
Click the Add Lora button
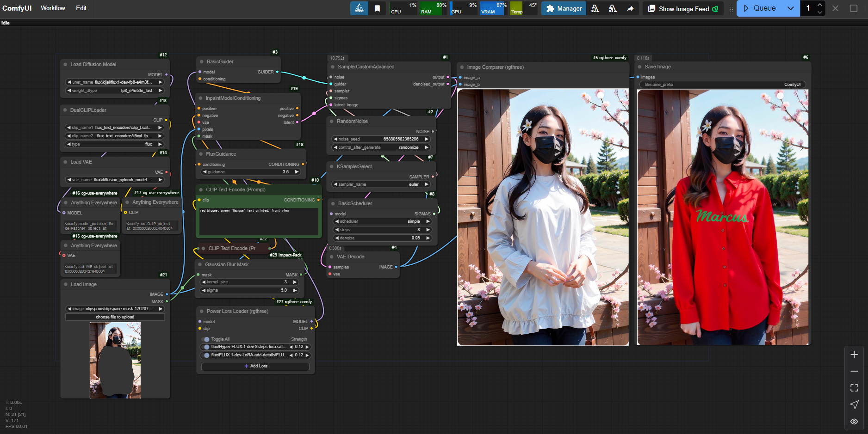[x=255, y=366]
